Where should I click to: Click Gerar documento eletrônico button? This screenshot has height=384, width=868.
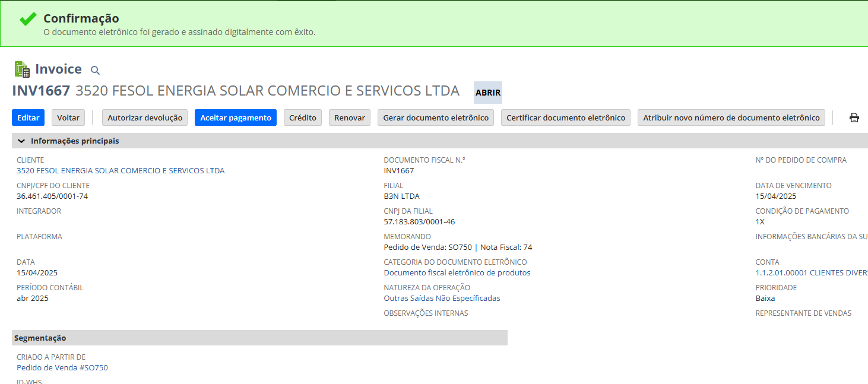pos(436,118)
